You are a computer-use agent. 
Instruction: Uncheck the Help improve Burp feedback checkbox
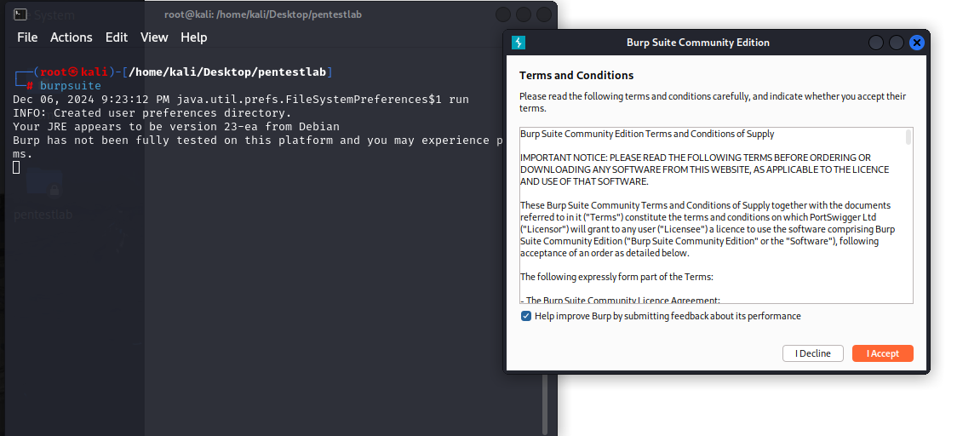tap(525, 316)
